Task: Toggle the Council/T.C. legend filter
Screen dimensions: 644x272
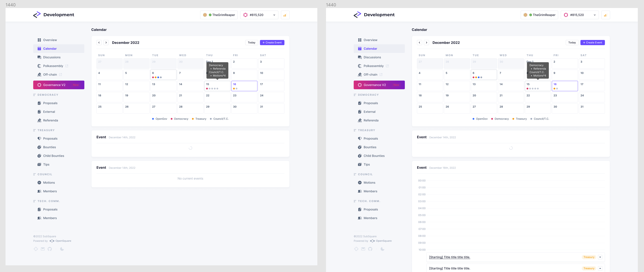Action: coord(219,119)
